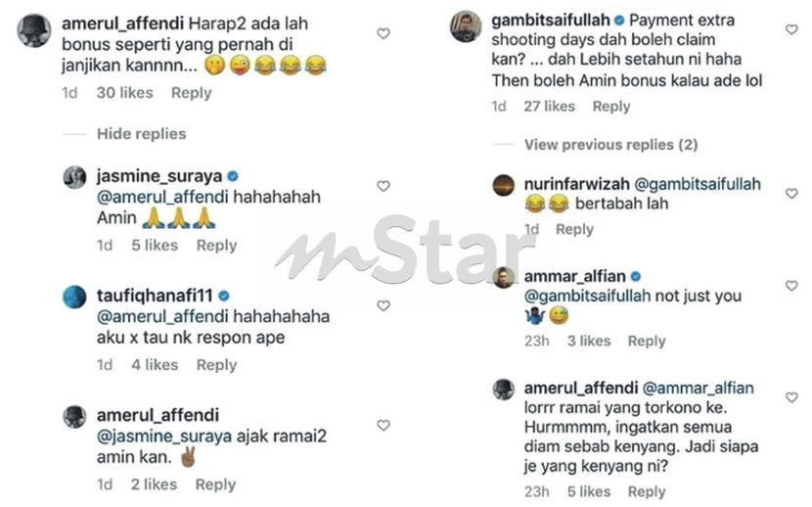Like taufiqhanafi11's reply heart icon
The height and width of the screenshot is (507, 812).
[x=383, y=305]
